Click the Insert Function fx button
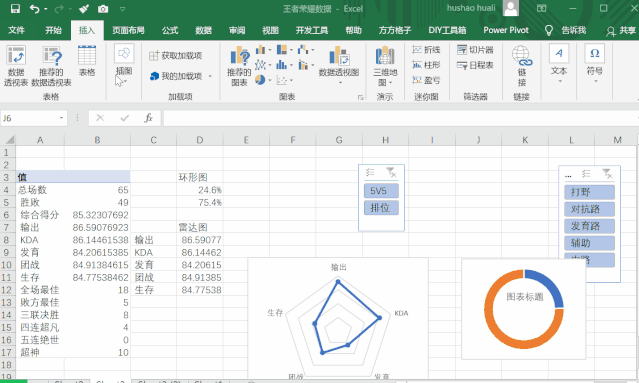639x383 pixels. pos(148,118)
